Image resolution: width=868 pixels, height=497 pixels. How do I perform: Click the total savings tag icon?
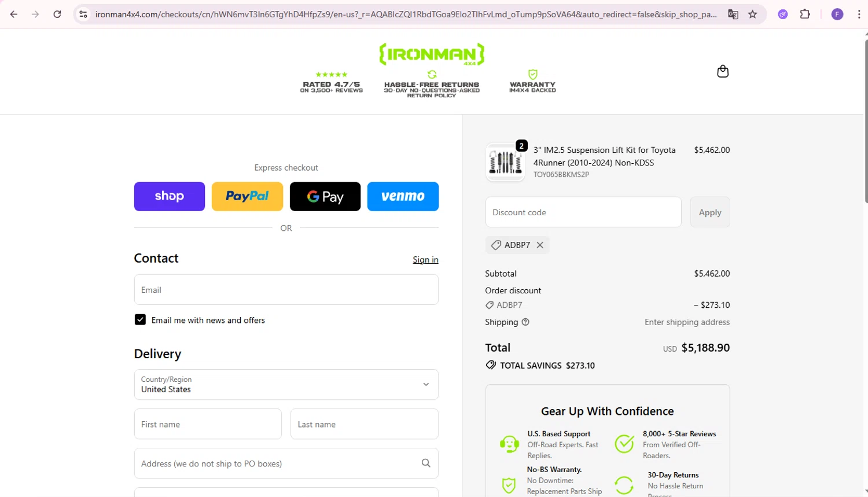point(491,365)
